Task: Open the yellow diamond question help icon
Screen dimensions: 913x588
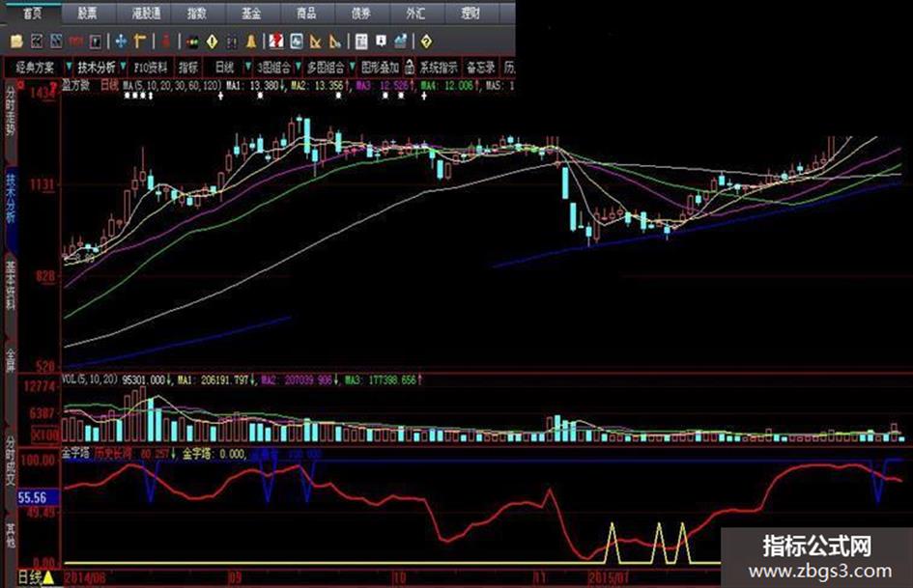Action: coord(426,42)
